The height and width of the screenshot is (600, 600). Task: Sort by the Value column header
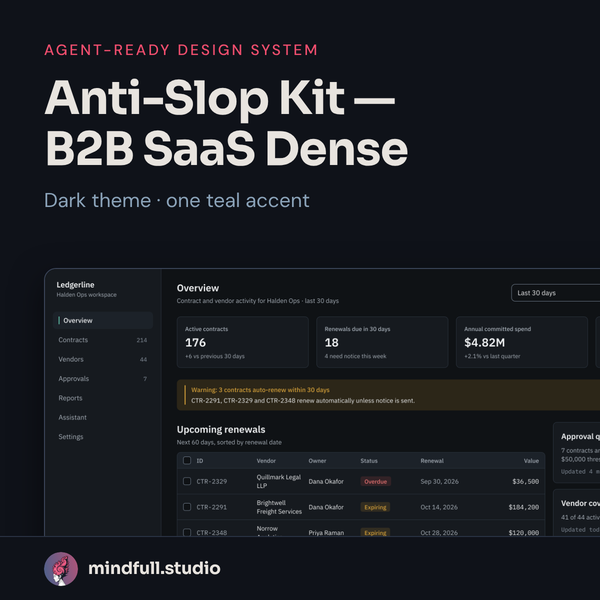click(531, 461)
